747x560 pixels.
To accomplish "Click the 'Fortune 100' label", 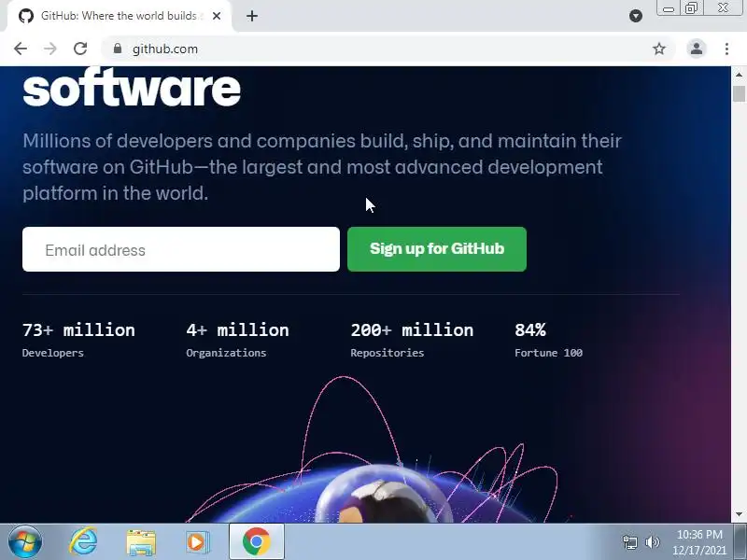I will (548, 353).
